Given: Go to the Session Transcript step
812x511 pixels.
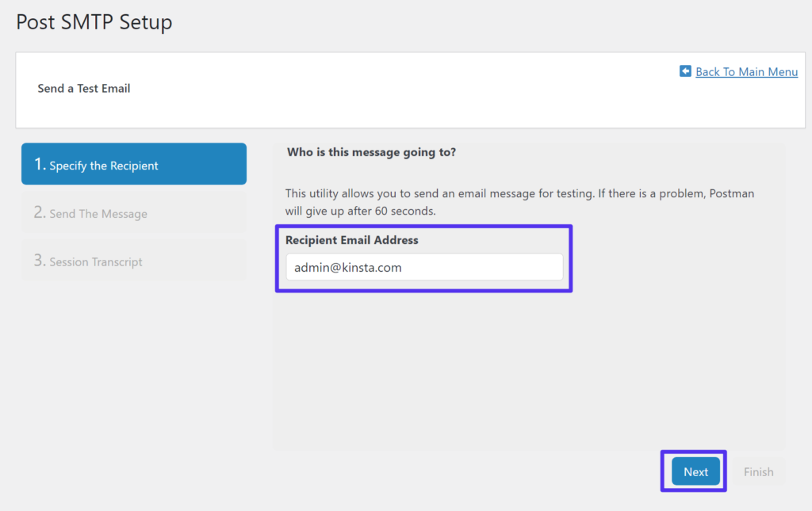Looking at the screenshot, I should pyautogui.click(x=133, y=261).
